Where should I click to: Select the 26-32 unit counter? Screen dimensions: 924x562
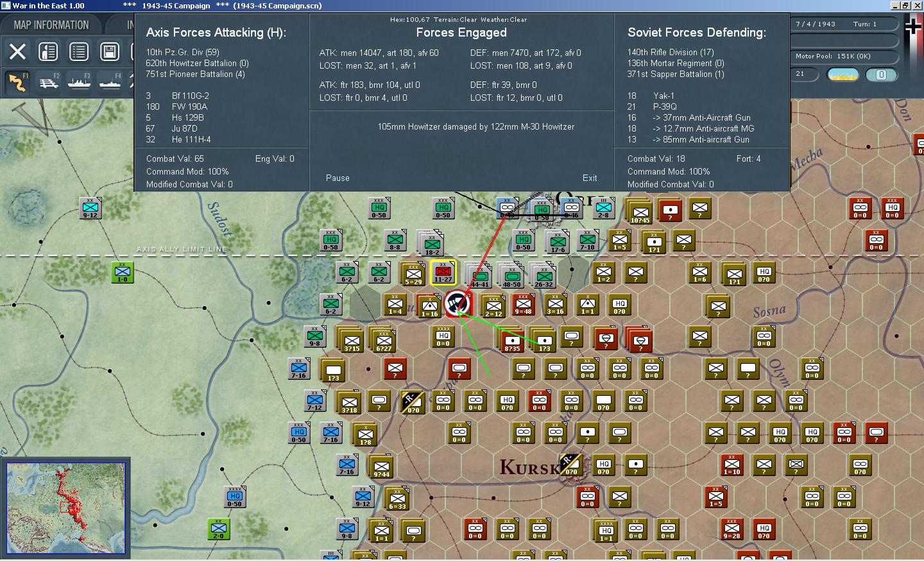point(543,275)
